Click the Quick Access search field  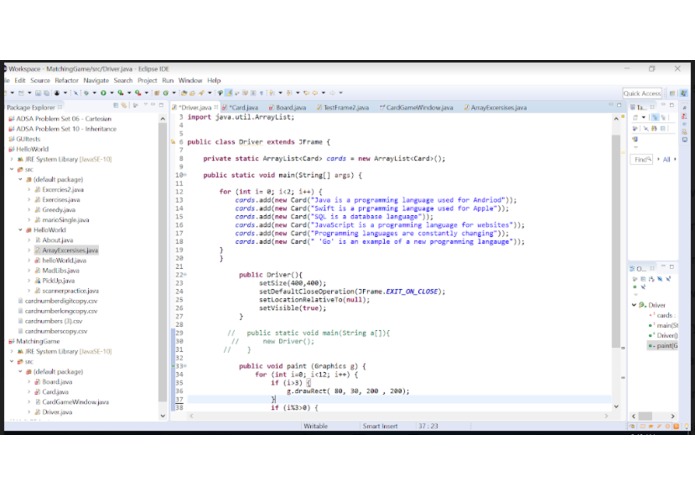coord(642,93)
